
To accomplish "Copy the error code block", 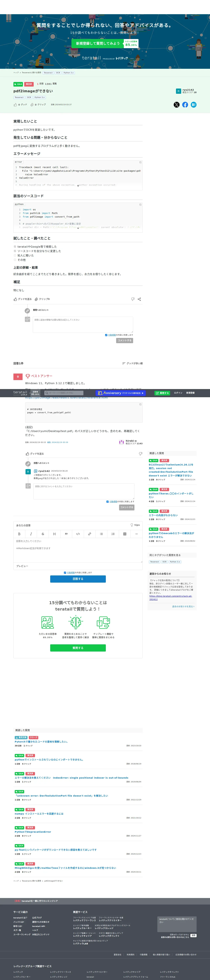I will pos(140,163).
